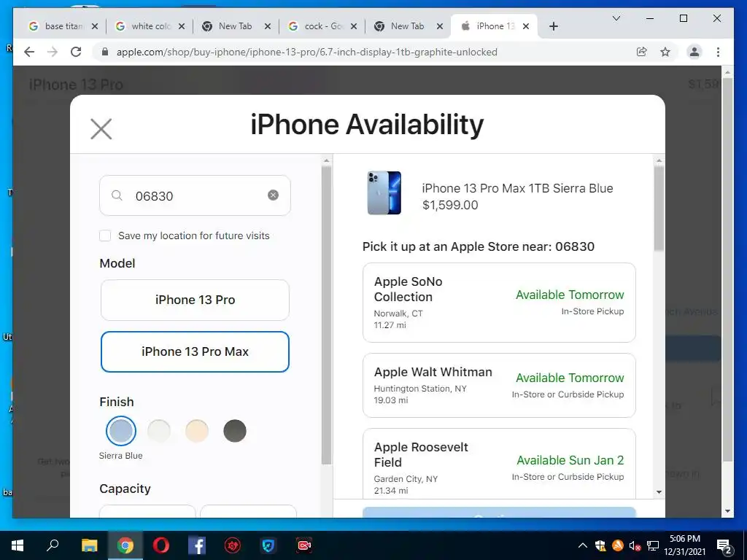Click the 06830 zip code input field
This screenshot has height=560, width=747.
(x=195, y=195)
